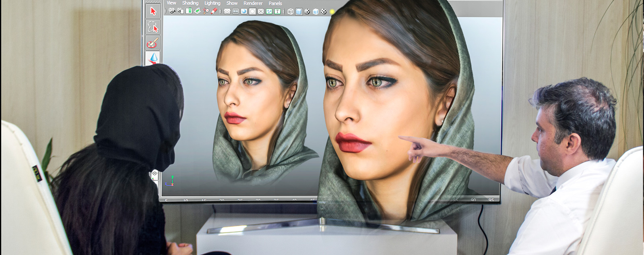Click the 2D pan/zoom icon
Viewport: 644px width, 255px height.
[206, 11]
